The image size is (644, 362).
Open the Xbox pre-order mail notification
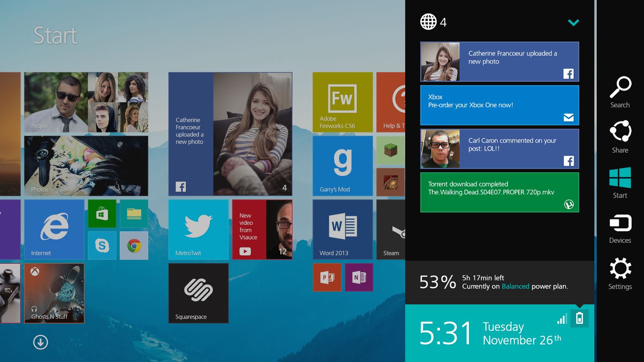(500, 105)
